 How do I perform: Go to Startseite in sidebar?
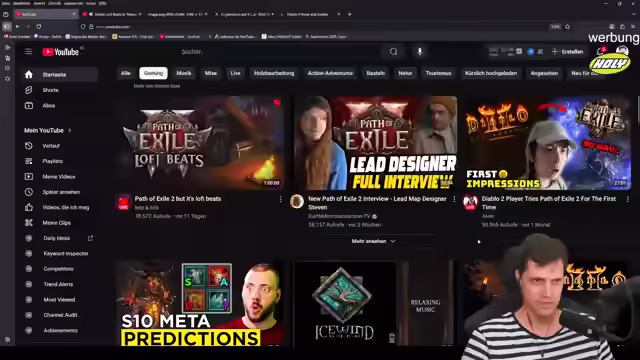point(60,75)
